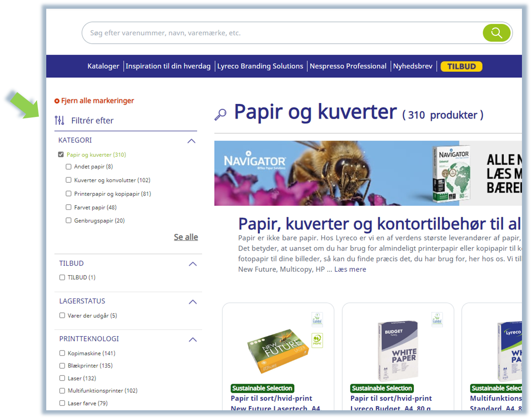Click the green search magnifier button
Screen dimensions: 532x419
[497, 33]
